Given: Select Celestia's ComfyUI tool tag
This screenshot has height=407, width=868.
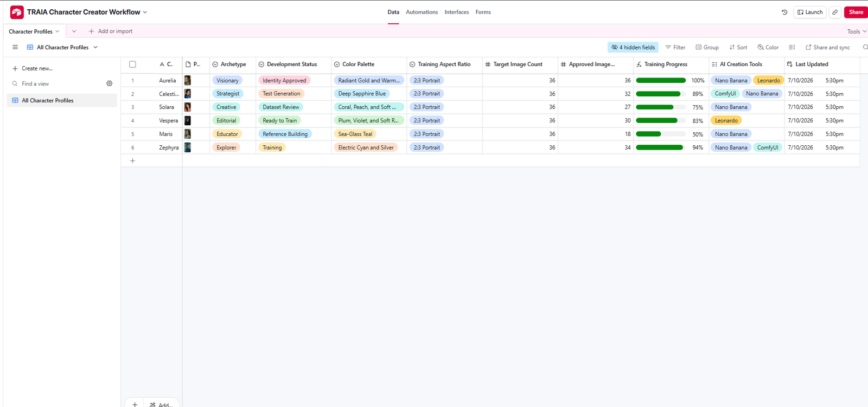Looking at the screenshot, I should click(x=725, y=94).
